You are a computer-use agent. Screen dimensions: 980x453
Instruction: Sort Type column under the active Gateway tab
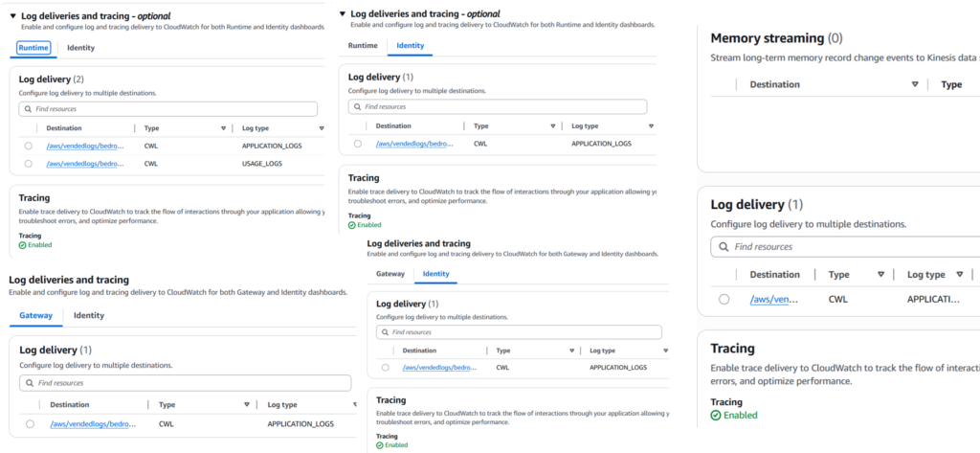(247, 405)
